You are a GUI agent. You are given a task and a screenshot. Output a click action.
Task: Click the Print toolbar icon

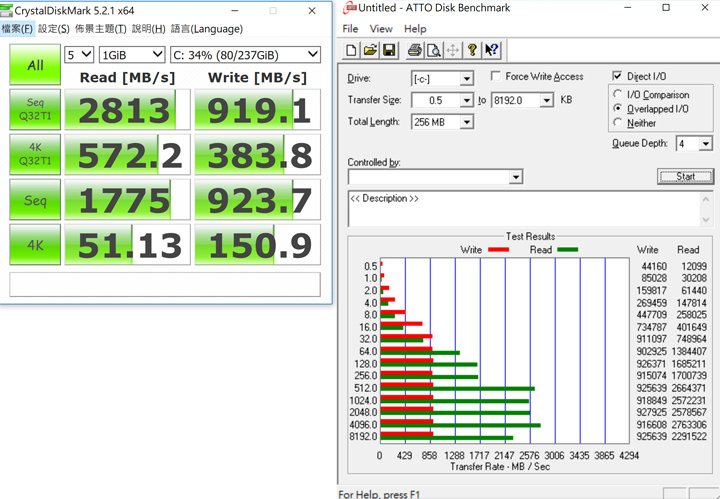416,50
